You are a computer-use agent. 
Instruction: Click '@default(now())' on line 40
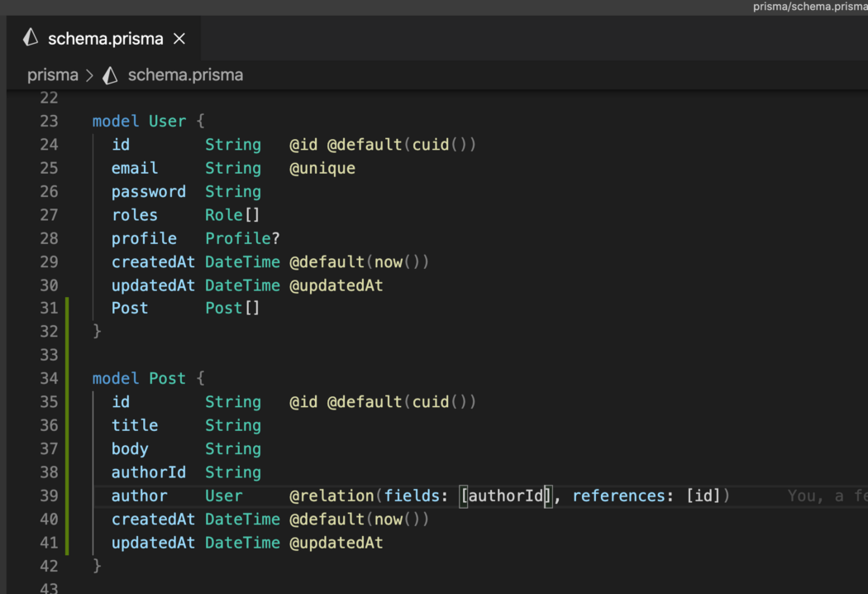tap(360, 520)
